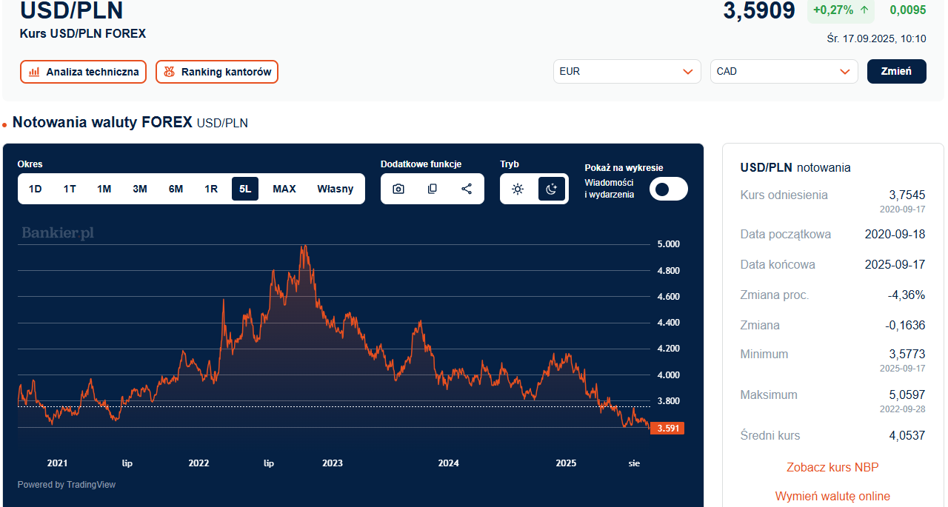Click the 4.800 price axis label
This screenshot has height=507, width=948.
click(x=668, y=271)
